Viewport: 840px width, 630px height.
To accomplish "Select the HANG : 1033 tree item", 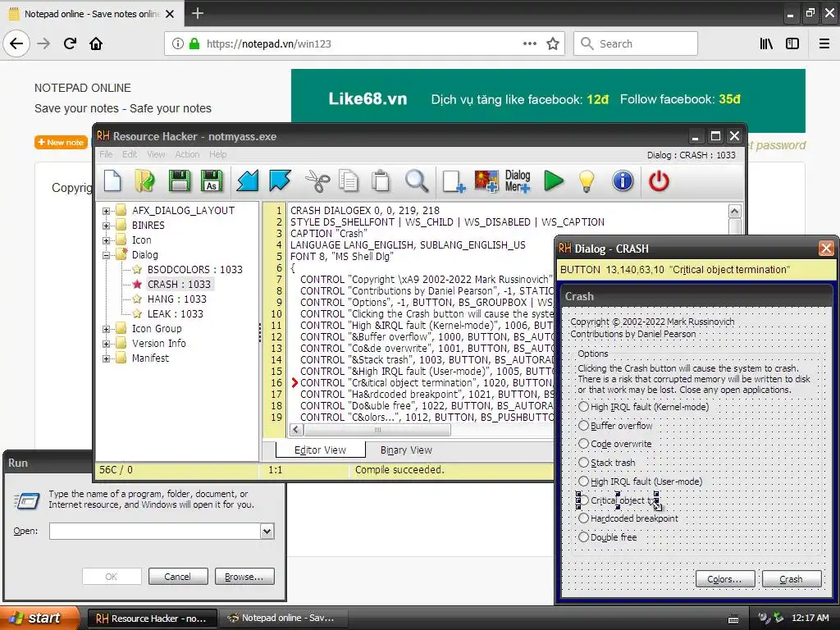I will 177,299.
